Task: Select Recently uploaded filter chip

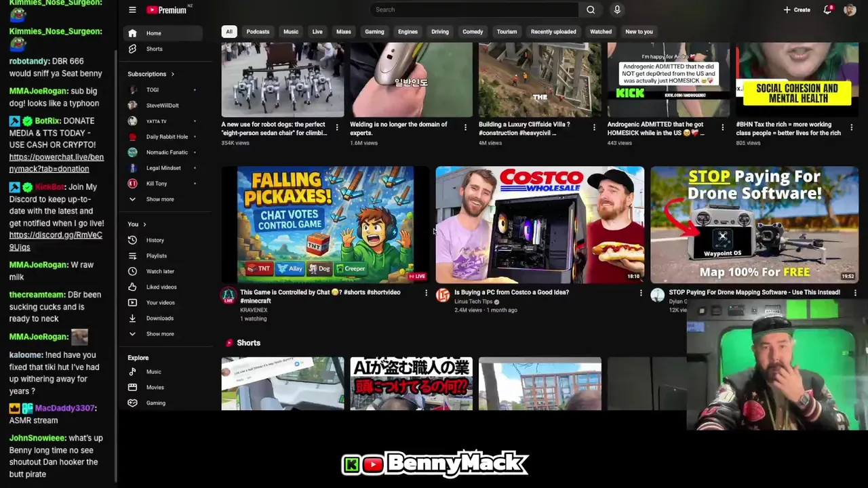Action: (553, 32)
